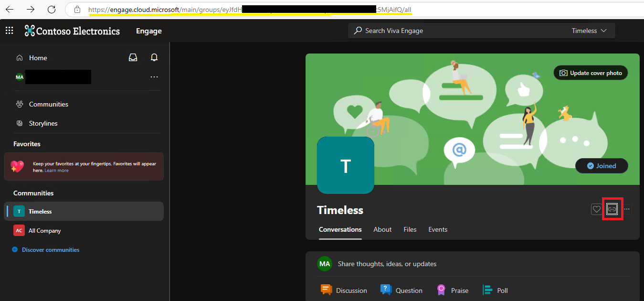Click the Learn more link in Favorites
Viewport: 644px width, 301px height.
coord(56,171)
